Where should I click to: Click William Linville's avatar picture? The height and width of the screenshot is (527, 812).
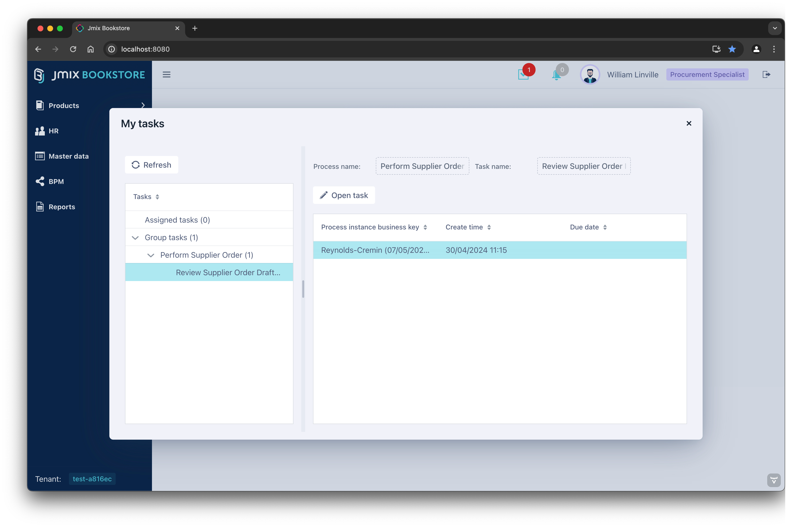coord(590,74)
